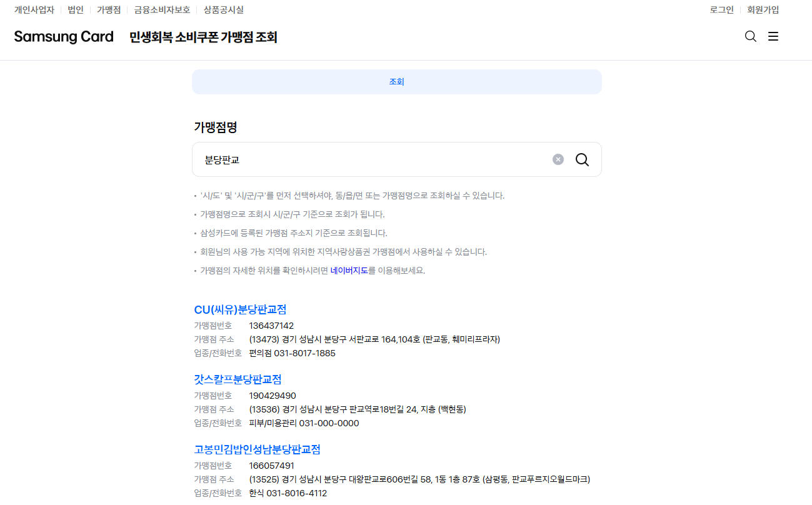Click 회원가입 link
This screenshot has width=812, height=505.
point(763,10)
